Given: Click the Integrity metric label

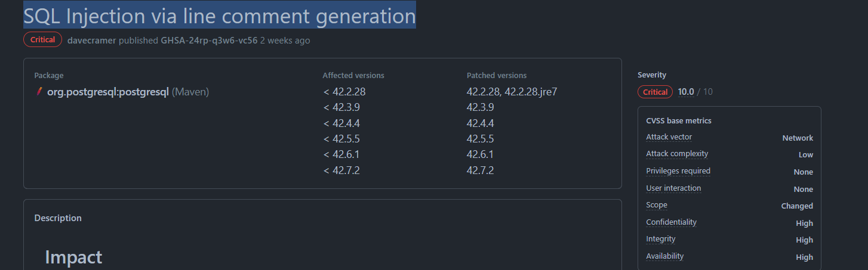Looking at the screenshot, I should tap(661, 239).
